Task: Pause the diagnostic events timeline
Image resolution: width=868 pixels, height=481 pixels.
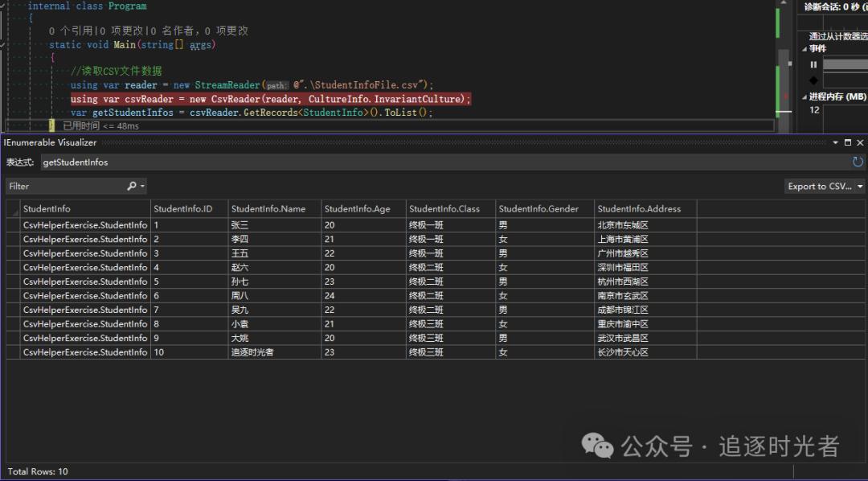Action: [813, 64]
